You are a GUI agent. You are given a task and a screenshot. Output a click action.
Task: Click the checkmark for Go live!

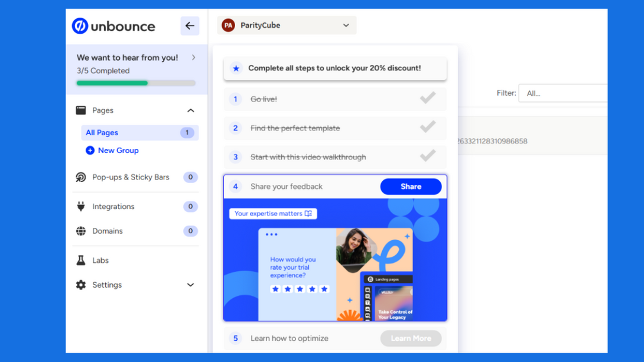(x=428, y=98)
